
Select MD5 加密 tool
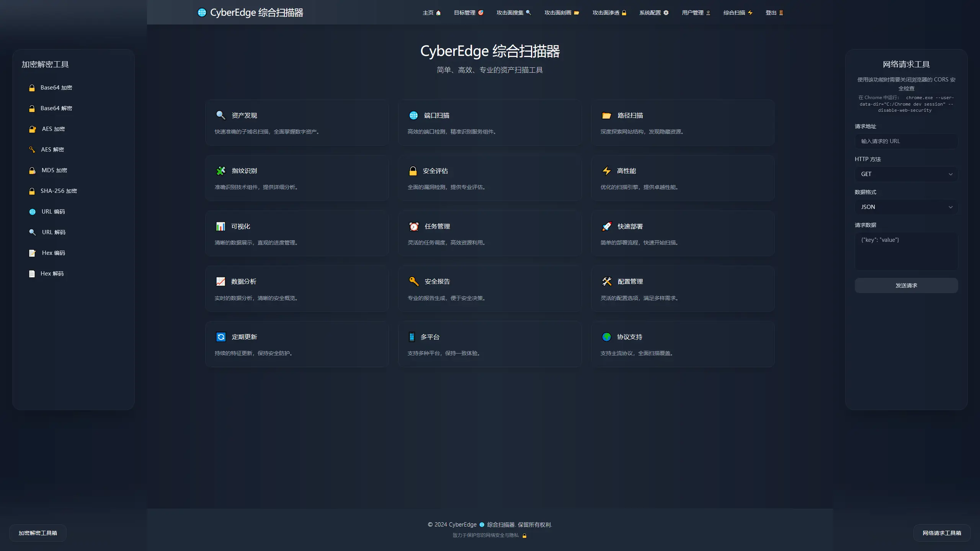[73, 170]
